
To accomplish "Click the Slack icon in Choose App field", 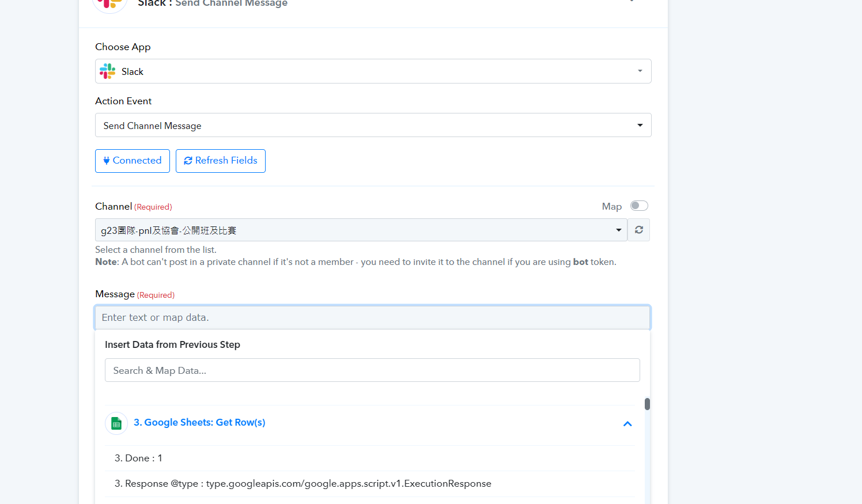I will (x=108, y=71).
